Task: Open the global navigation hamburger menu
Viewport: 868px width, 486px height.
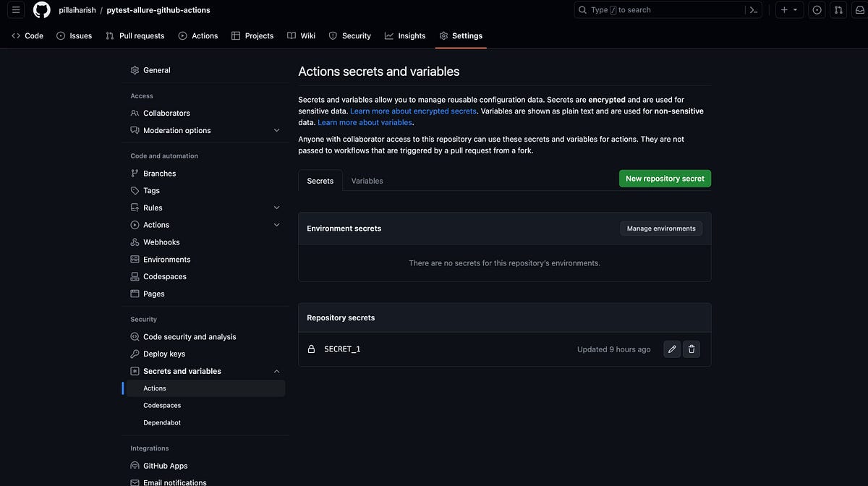Action: (x=15, y=9)
